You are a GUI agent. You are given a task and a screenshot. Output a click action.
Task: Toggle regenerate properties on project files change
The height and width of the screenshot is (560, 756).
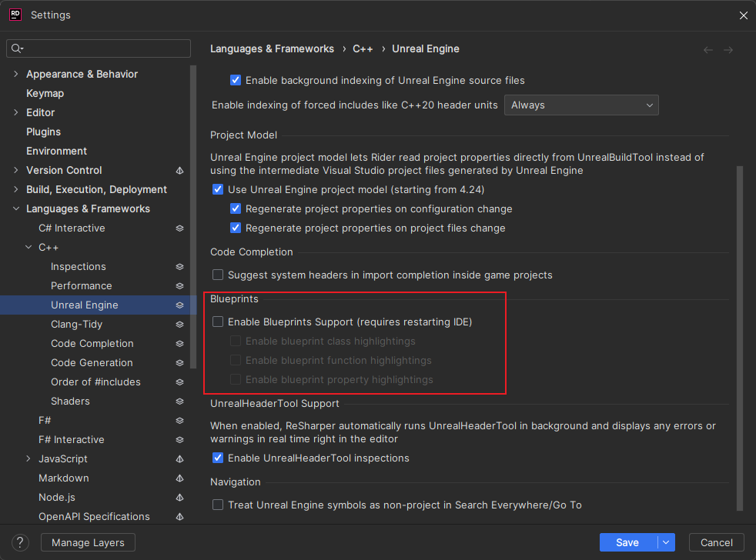click(236, 228)
